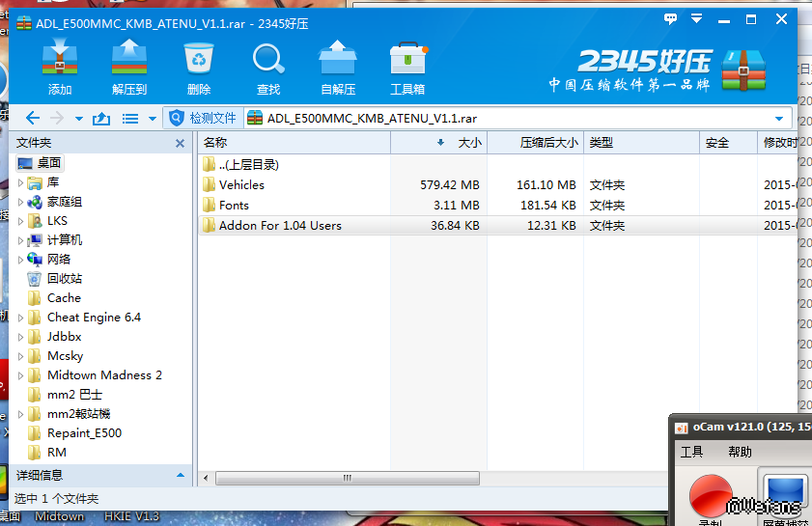Open oCam 帮助 menu

point(740,452)
